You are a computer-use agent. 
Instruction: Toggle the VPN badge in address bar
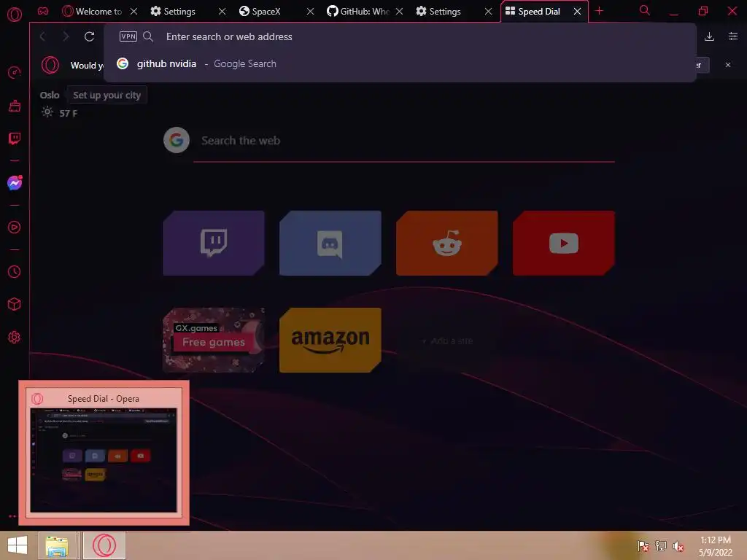click(128, 36)
